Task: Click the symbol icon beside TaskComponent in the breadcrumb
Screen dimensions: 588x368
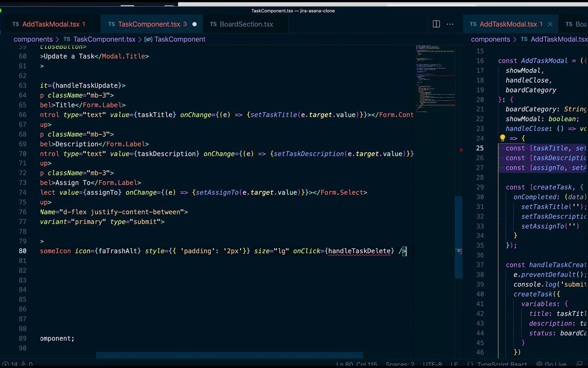Action: (x=148, y=39)
